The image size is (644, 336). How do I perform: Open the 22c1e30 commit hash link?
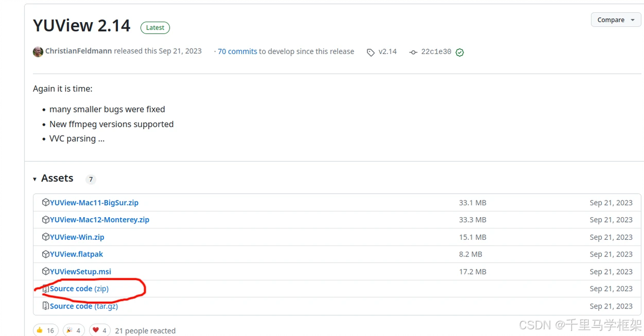(x=436, y=52)
